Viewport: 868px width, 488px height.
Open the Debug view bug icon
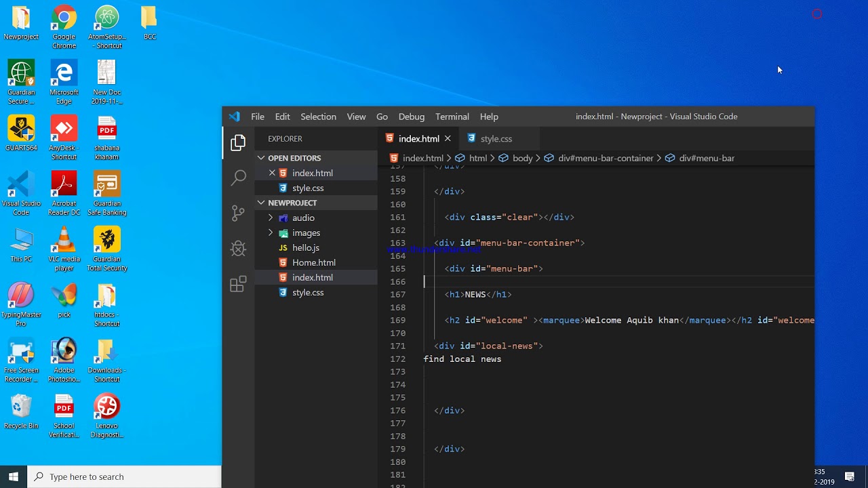pyautogui.click(x=238, y=248)
